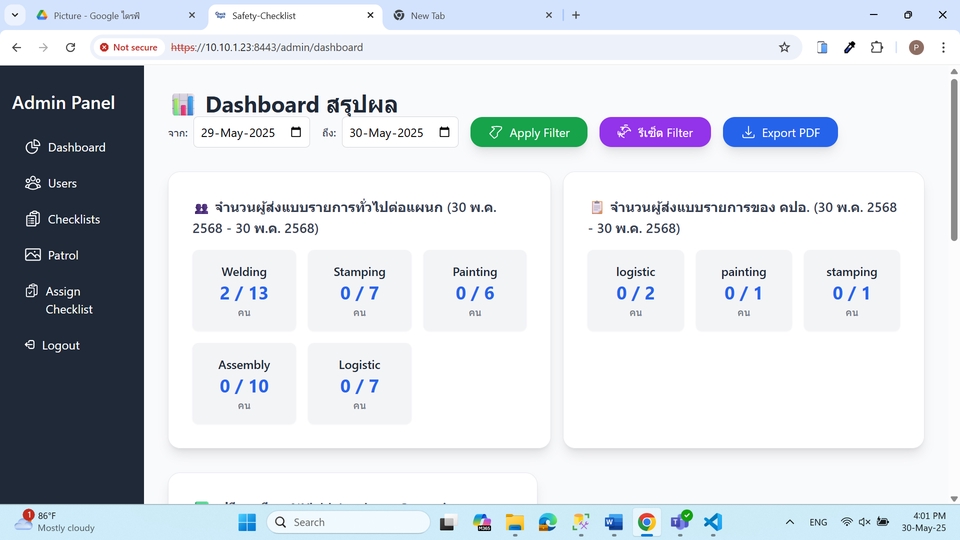
Task: Click the Checklists clipboard icon
Action: pyautogui.click(x=33, y=219)
